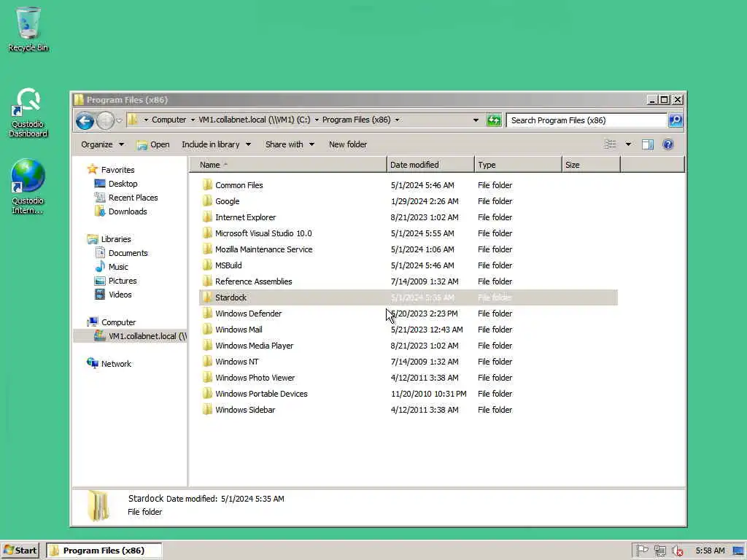Click the Favorites star icon
The height and width of the screenshot is (560, 747).
point(93,169)
